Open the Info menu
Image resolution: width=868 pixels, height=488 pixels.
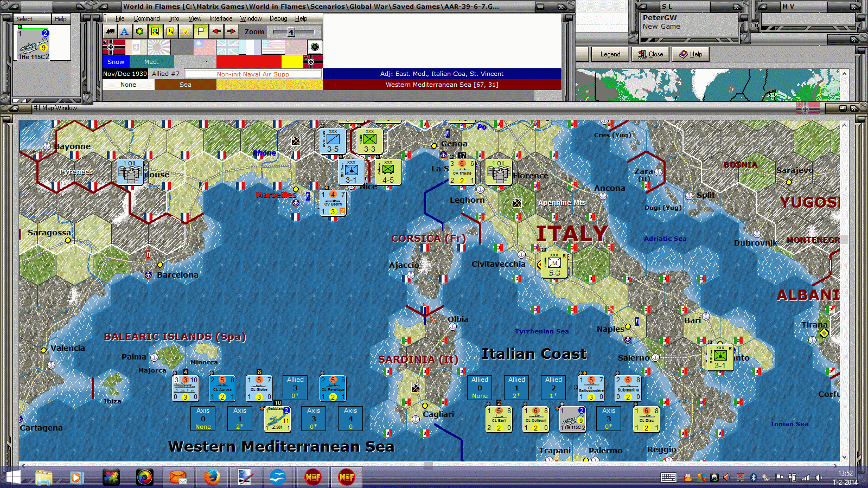[x=174, y=18]
